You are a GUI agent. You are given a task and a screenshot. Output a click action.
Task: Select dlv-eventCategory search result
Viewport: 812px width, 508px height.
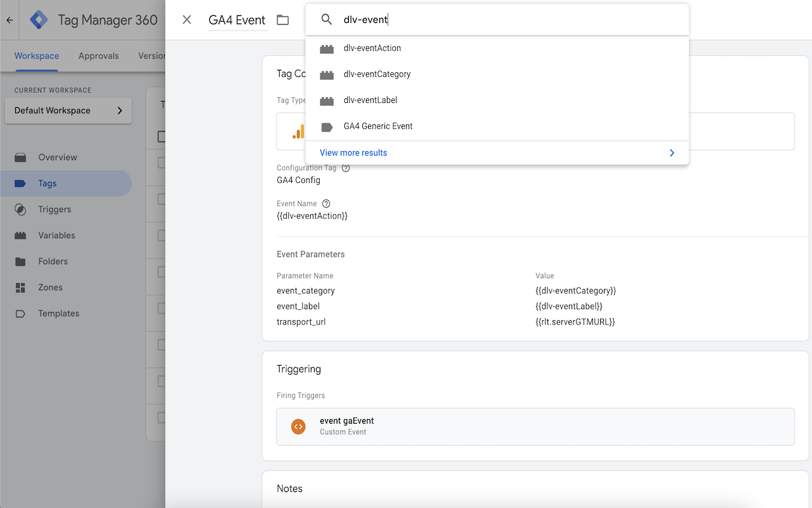point(497,74)
